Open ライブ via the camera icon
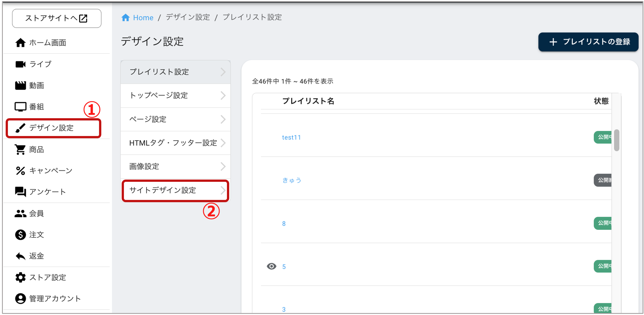Image resolution: width=644 pixels, height=315 pixels. tap(20, 64)
